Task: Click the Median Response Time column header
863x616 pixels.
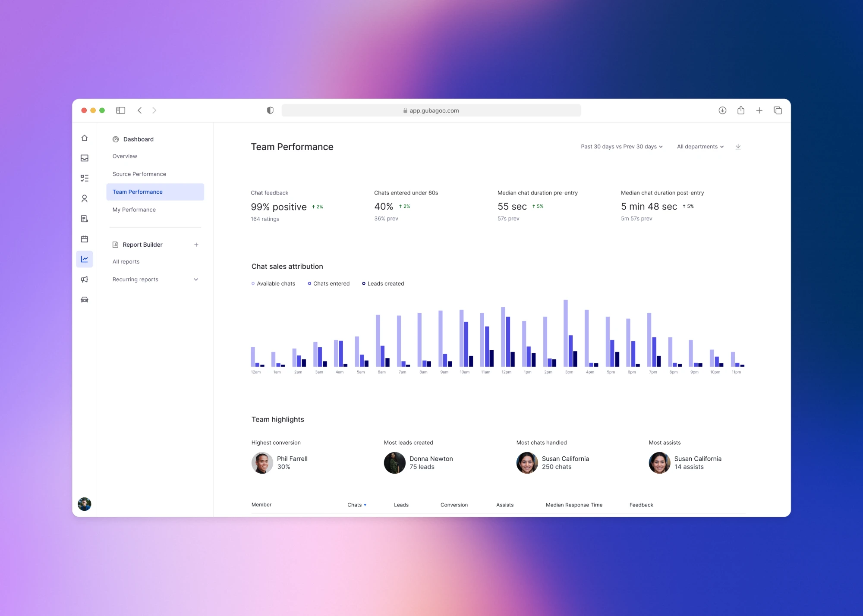Action: pos(574,505)
